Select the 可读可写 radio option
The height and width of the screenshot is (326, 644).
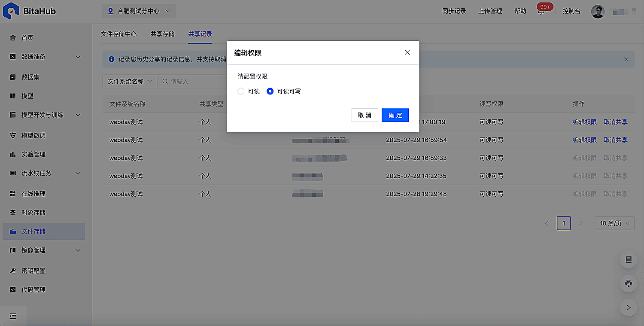point(270,91)
